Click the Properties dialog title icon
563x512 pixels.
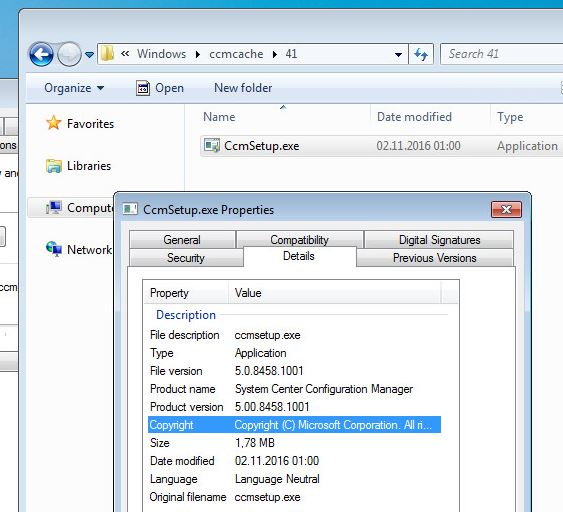click(130, 209)
